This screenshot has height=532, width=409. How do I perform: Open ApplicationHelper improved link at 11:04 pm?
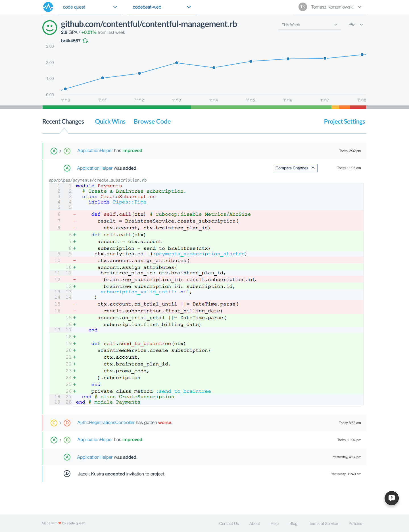(95, 440)
